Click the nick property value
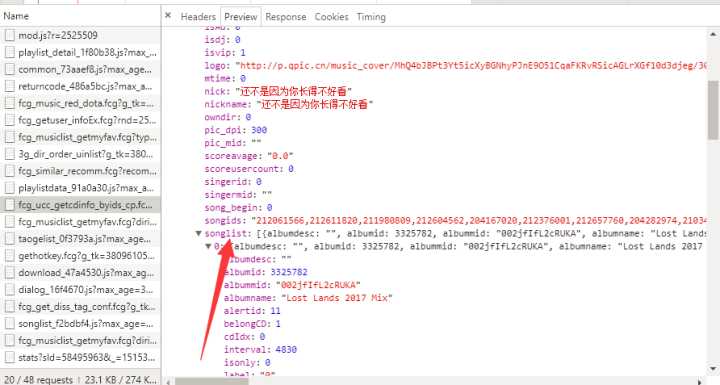This screenshot has height=385, width=720. [294, 91]
